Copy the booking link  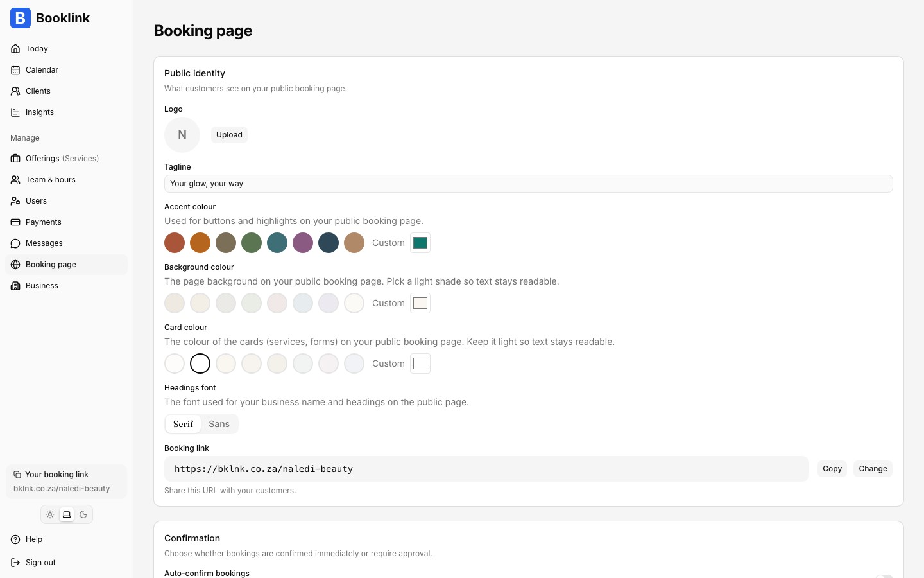click(x=832, y=469)
